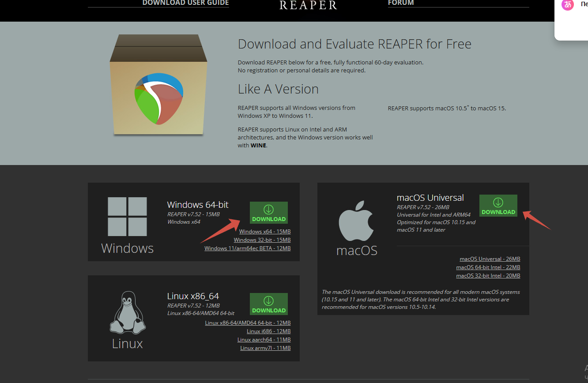Click the italic macOS Universal recommendation note
Screen dimensions: 588x383
coord(421,300)
